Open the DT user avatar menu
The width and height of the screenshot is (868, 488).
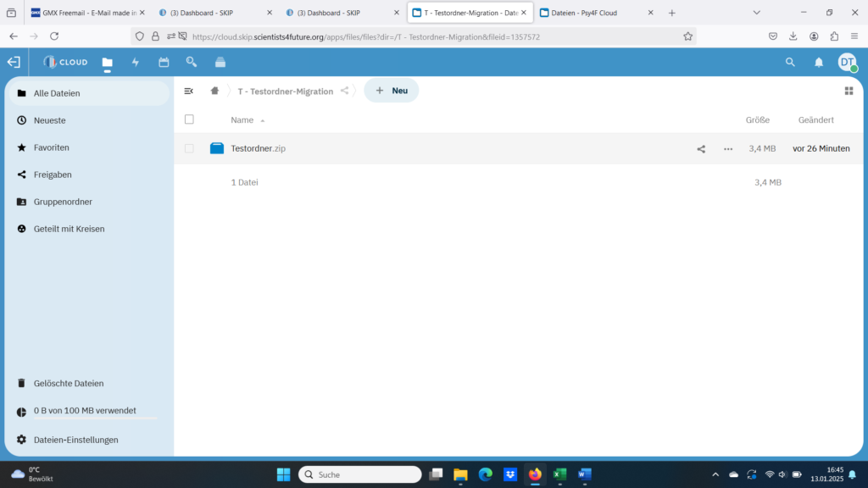point(847,62)
